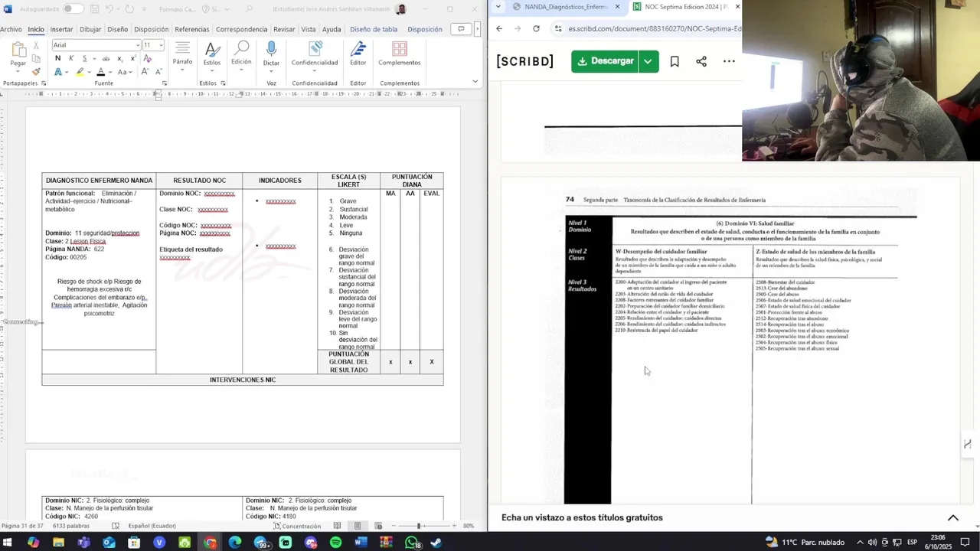
Task: Click the Text effects A icon
Action: [58, 72]
